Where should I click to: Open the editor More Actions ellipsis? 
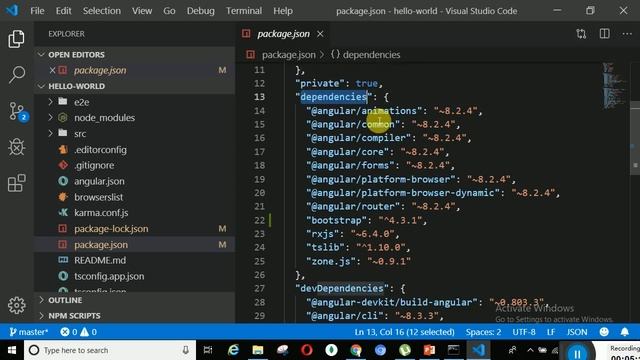tap(627, 34)
